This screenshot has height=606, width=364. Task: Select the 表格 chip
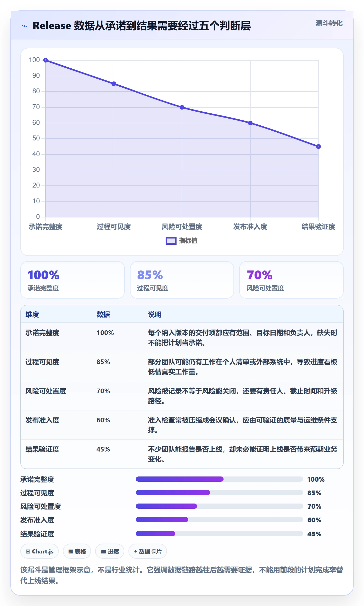click(x=77, y=551)
